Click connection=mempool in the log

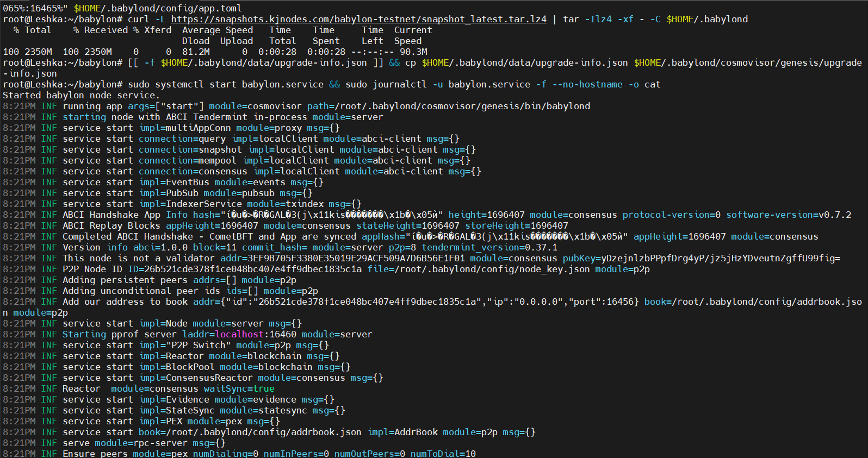188,160
